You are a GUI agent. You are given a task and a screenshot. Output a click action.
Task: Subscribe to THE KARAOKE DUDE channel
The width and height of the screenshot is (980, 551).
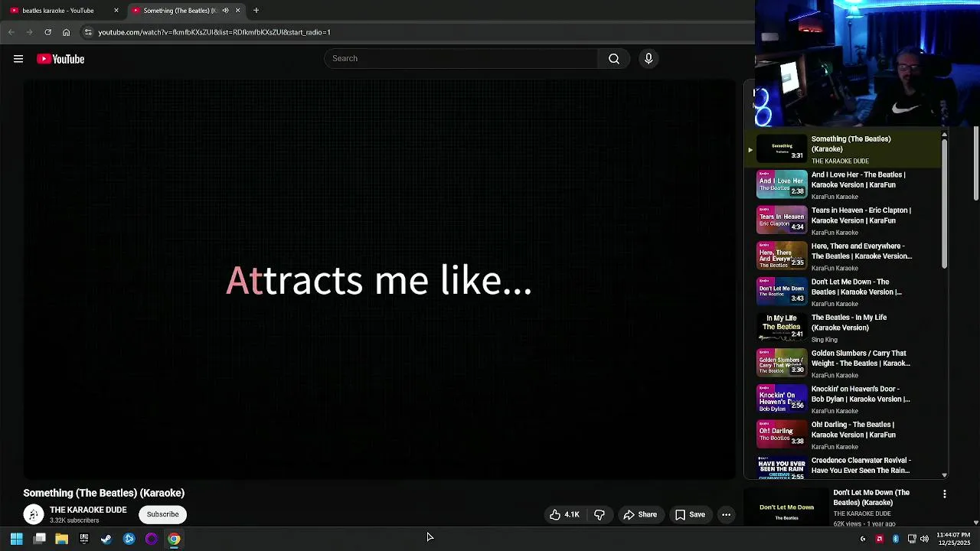(162, 514)
